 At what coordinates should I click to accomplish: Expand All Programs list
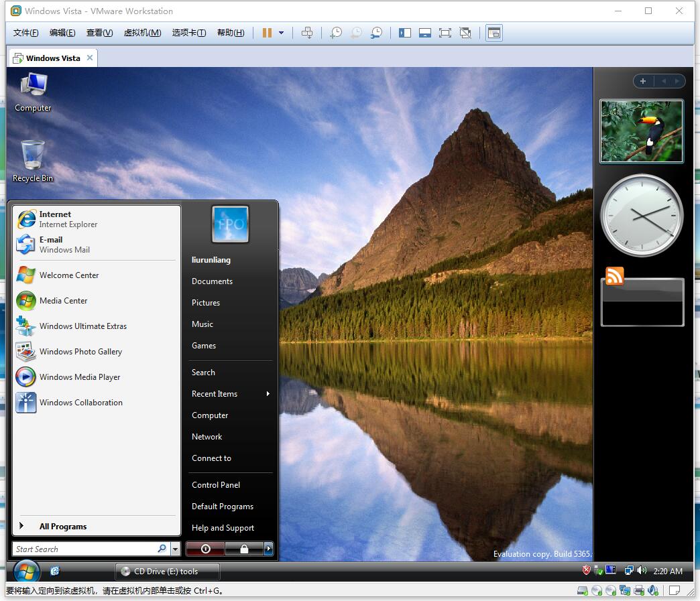(97, 527)
